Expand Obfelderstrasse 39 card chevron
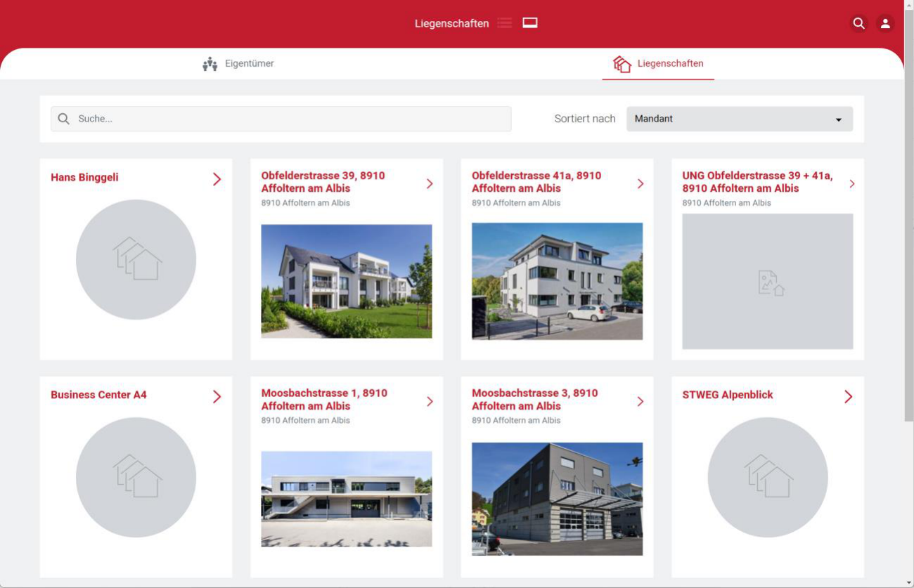The height and width of the screenshot is (588, 914). point(430,184)
